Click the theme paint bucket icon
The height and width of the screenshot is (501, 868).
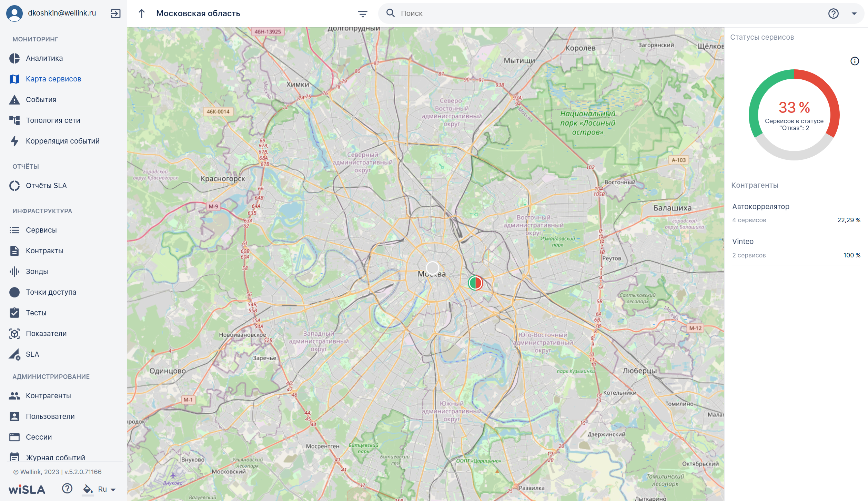coord(88,489)
